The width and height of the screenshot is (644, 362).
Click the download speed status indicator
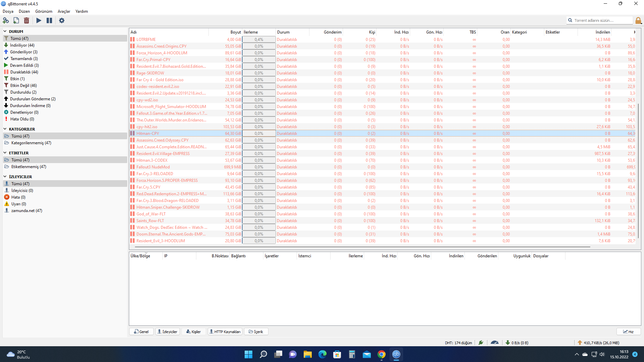(517, 343)
